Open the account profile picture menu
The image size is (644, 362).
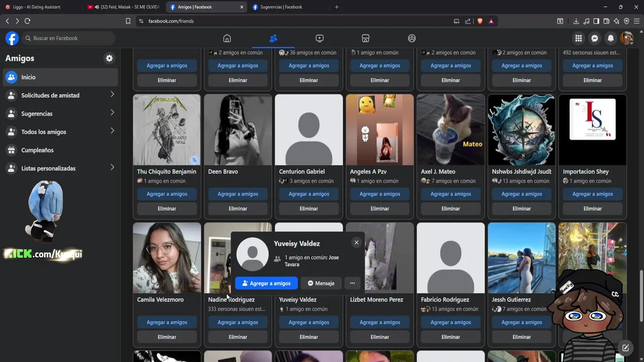click(x=627, y=38)
